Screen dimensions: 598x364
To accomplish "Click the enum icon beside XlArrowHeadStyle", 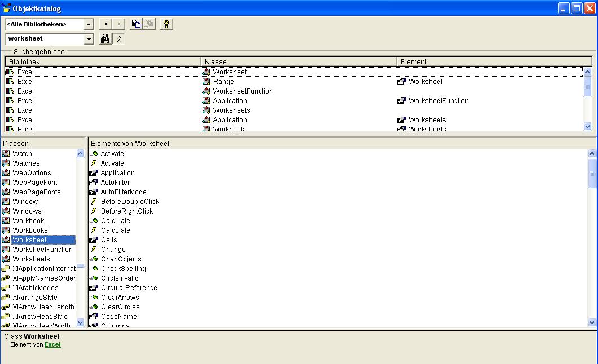I will tap(6, 317).
